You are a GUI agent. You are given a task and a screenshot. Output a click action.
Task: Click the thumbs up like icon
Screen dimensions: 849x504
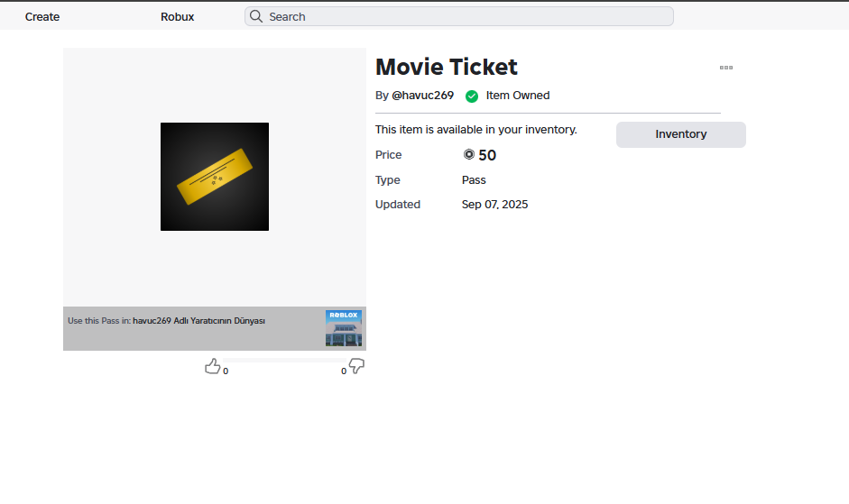[x=213, y=366]
